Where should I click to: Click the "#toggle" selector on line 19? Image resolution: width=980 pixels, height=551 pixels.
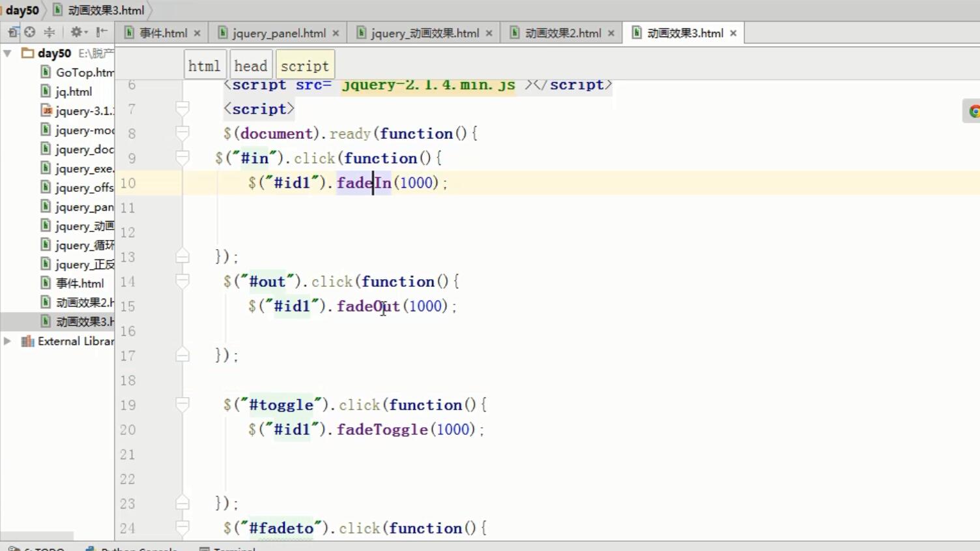282,405
